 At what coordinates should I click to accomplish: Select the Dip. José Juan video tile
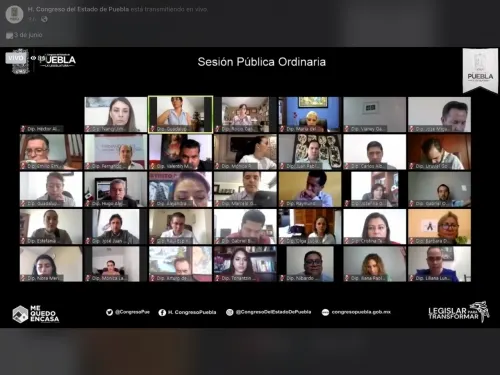click(x=116, y=226)
